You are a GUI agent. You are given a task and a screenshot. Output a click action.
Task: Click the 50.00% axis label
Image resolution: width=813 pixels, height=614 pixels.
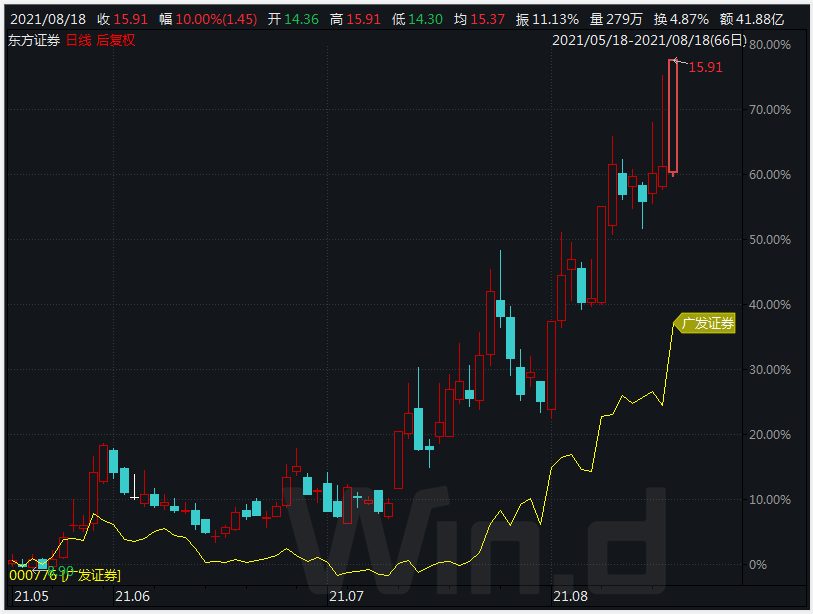pos(770,240)
